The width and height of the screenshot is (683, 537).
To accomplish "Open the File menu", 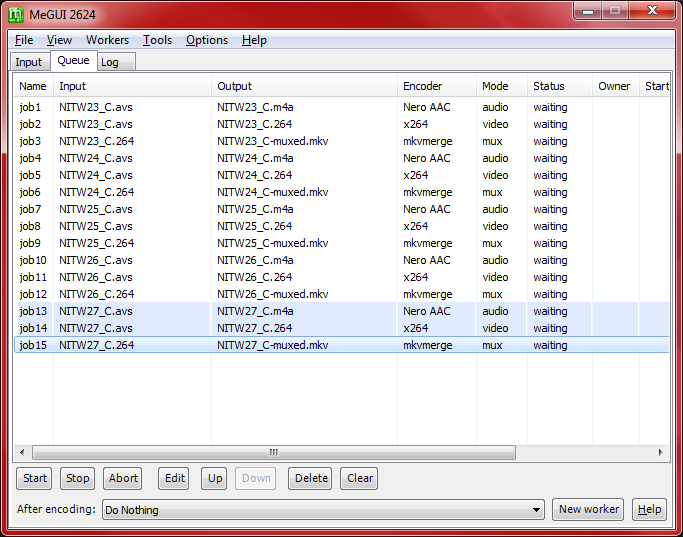I will click(24, 40).
